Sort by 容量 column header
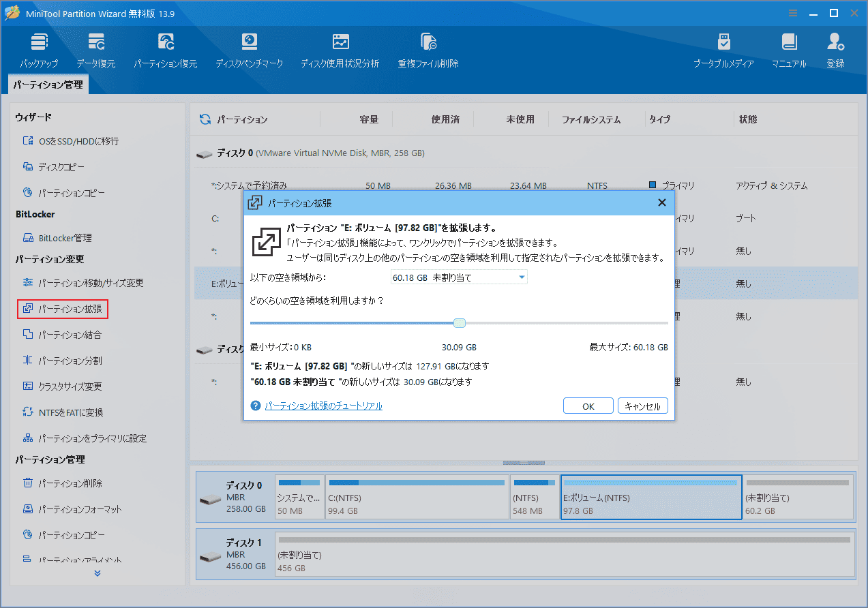The image size is (868, 608). click(x=369, y=119)
